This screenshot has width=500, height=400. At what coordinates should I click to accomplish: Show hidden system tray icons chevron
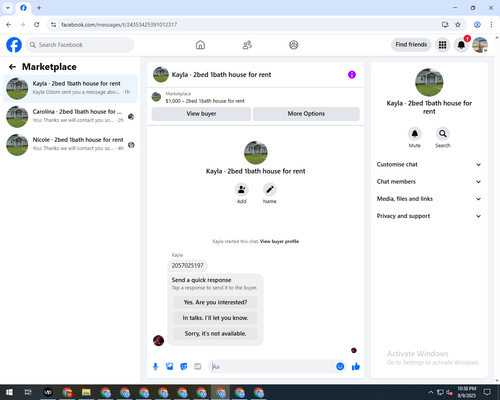click(431, 392)
